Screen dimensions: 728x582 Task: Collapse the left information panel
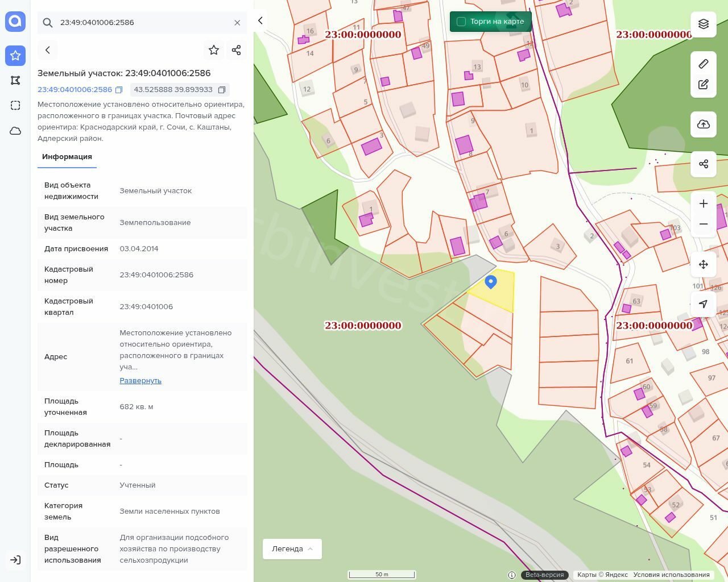[260, 20]
